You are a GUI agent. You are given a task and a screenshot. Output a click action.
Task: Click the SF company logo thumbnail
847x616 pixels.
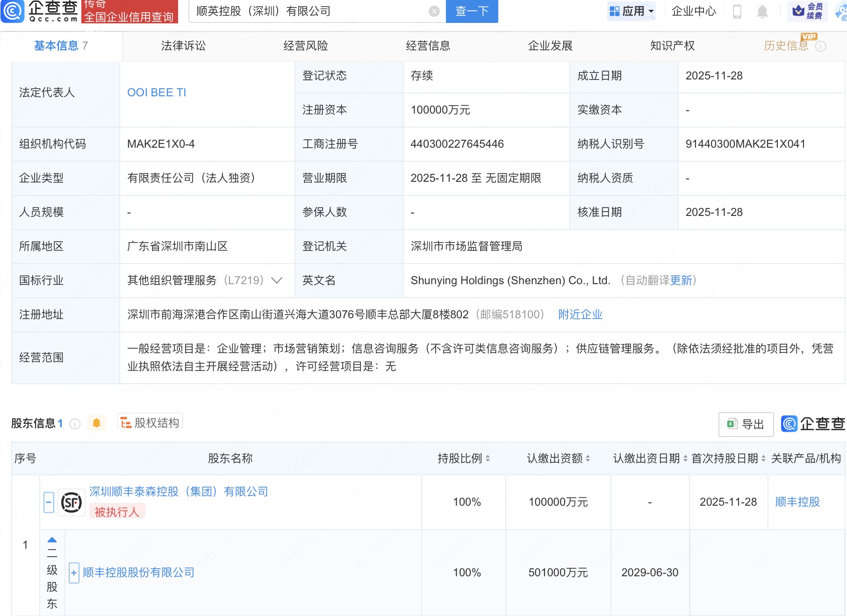pos(72,502)
